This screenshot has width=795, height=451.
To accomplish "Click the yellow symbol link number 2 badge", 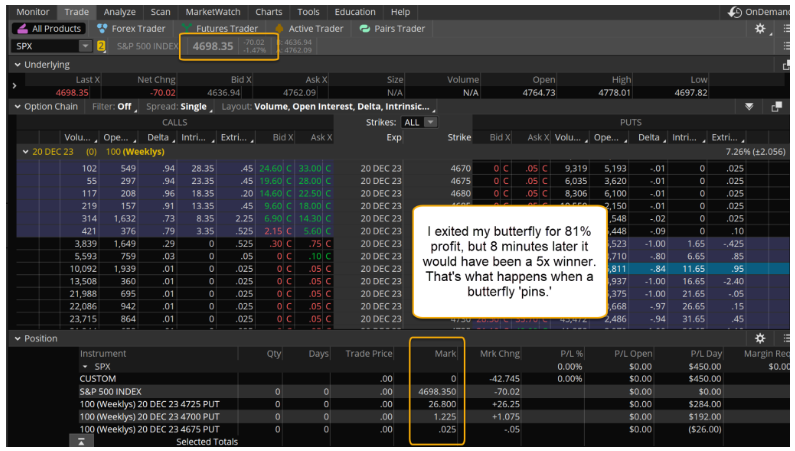I will (100, 46).
